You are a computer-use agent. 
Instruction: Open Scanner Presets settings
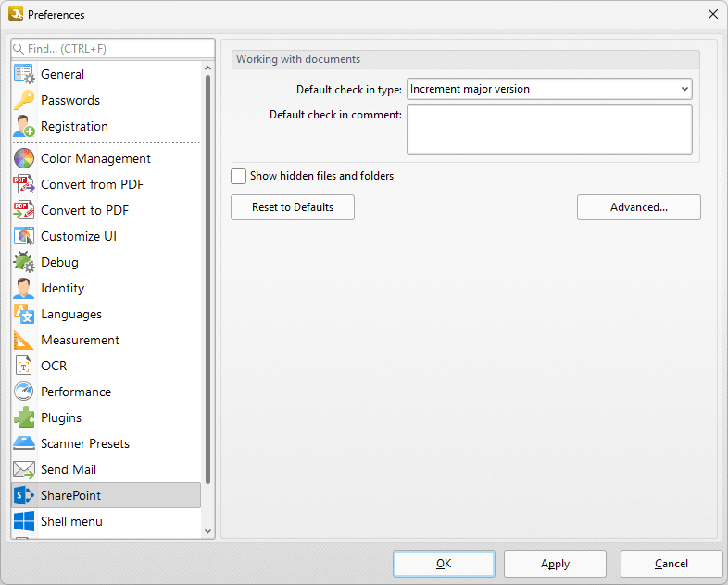[107, 444]
